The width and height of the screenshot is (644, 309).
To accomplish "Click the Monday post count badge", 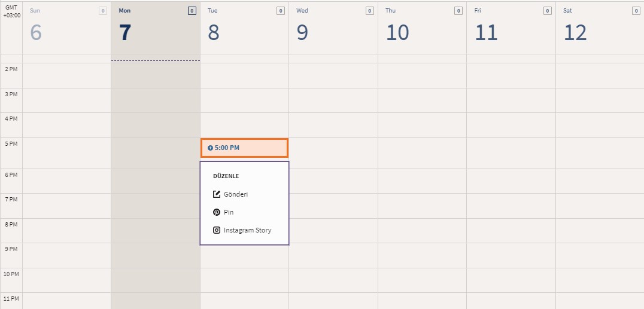I will pyautogui.click(x=192, y=11).
